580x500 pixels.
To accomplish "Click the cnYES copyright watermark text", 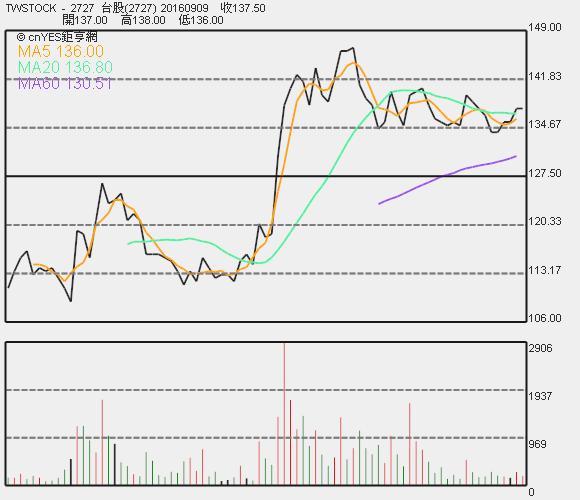I will click(x=57, y=37).
